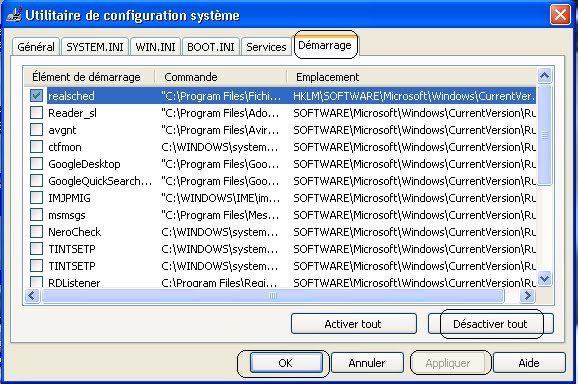This screenshot has height=384, width=578.
Task: Switch to the SYSTEM.INI tab
Action: tap(95, 47)
